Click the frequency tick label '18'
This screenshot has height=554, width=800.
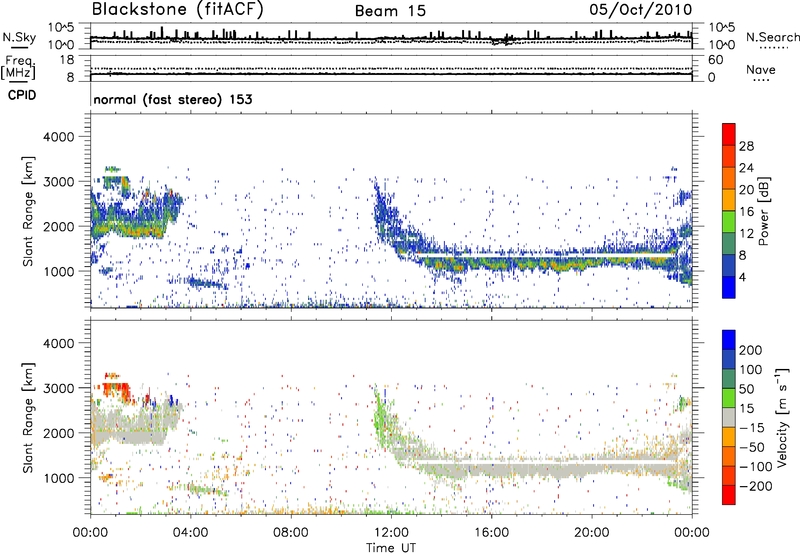pos(67,60)
